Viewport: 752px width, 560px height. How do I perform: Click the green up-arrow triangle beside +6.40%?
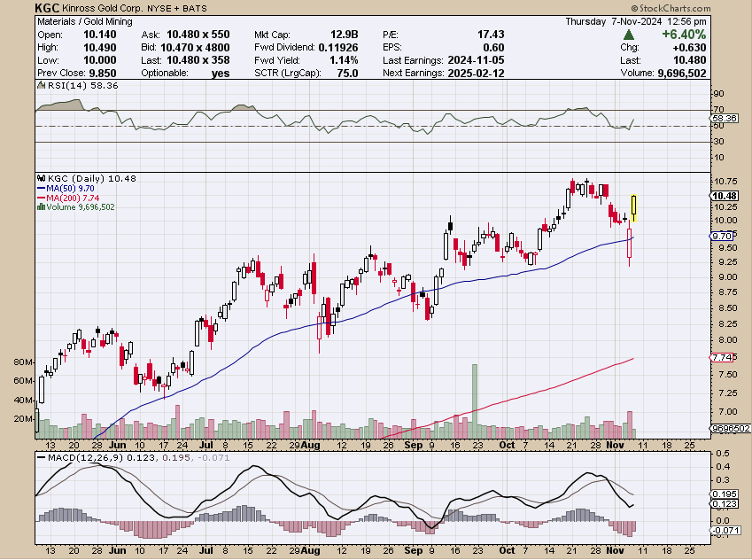[x=629, y=35]
